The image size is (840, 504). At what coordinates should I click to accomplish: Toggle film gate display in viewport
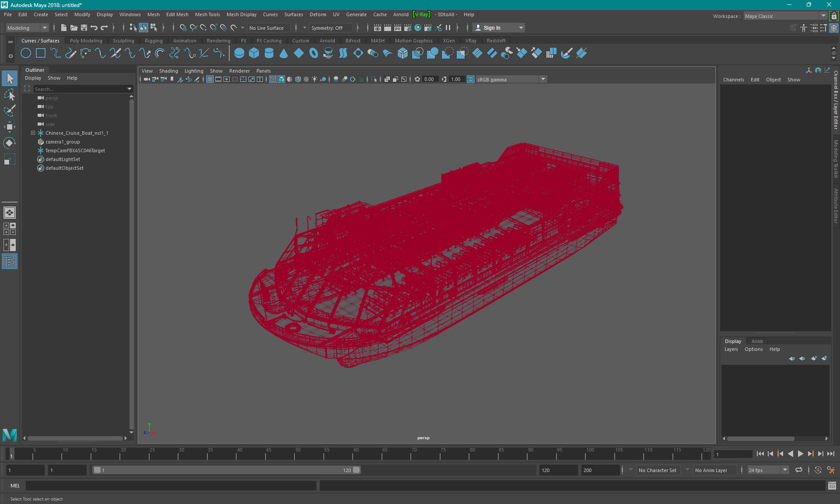(218, 79)
